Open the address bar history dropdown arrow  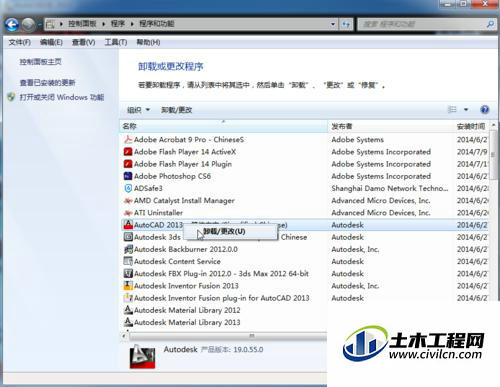click(333, 24)
